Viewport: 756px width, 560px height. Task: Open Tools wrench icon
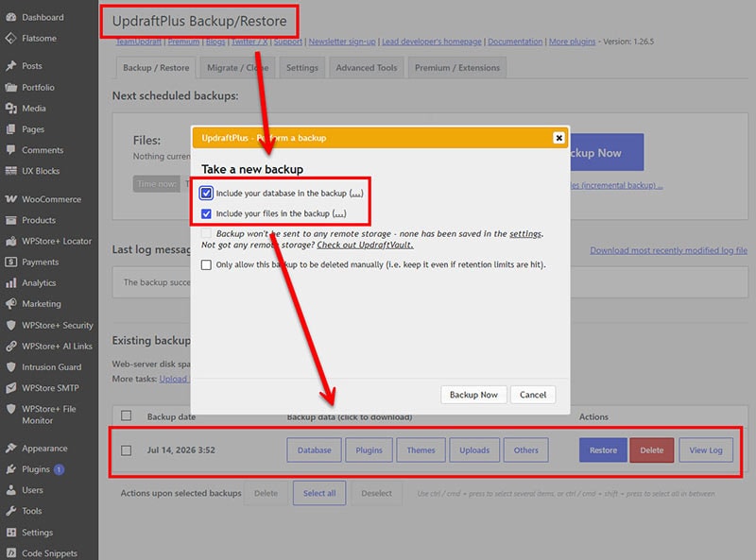tap(11, 511)
